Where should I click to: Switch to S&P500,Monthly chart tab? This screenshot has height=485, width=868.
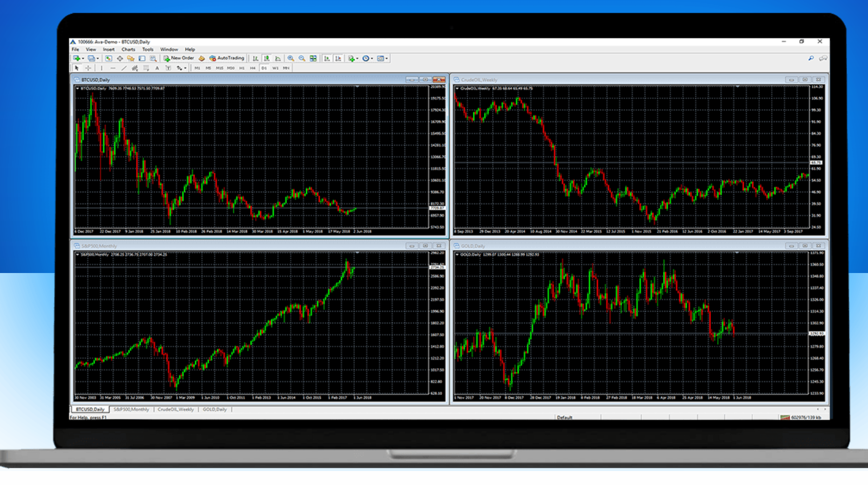[x=131, y=410]
